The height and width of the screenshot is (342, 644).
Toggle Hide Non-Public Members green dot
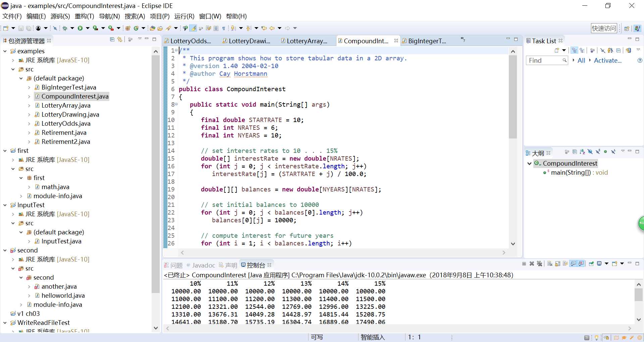pos(605,152)
